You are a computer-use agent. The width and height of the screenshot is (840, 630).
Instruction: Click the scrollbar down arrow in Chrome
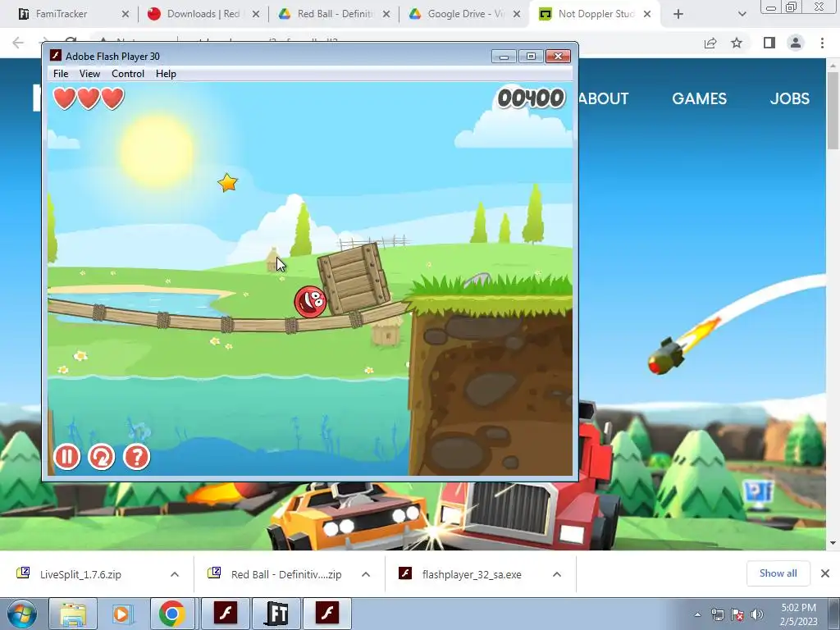pos(833,543)
